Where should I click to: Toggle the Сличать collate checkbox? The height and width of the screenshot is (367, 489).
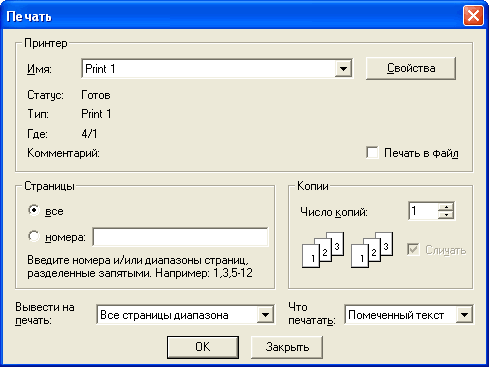[x=413, y=250]
